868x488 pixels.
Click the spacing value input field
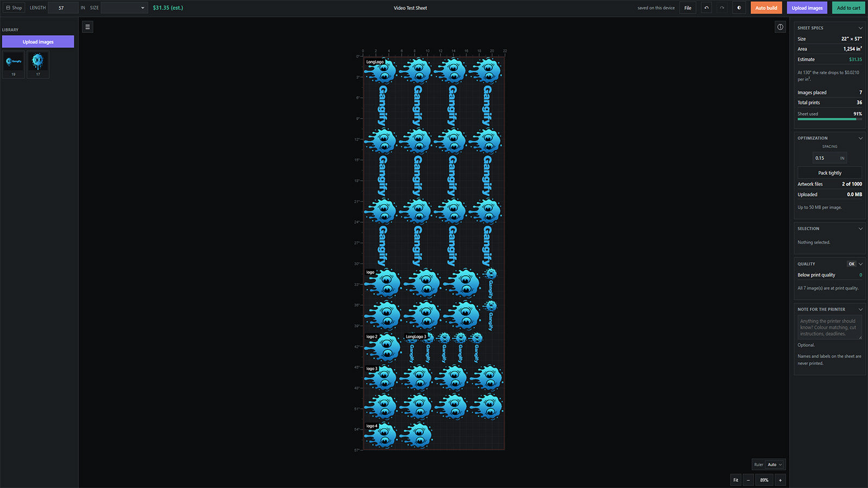tap(829, 158)
